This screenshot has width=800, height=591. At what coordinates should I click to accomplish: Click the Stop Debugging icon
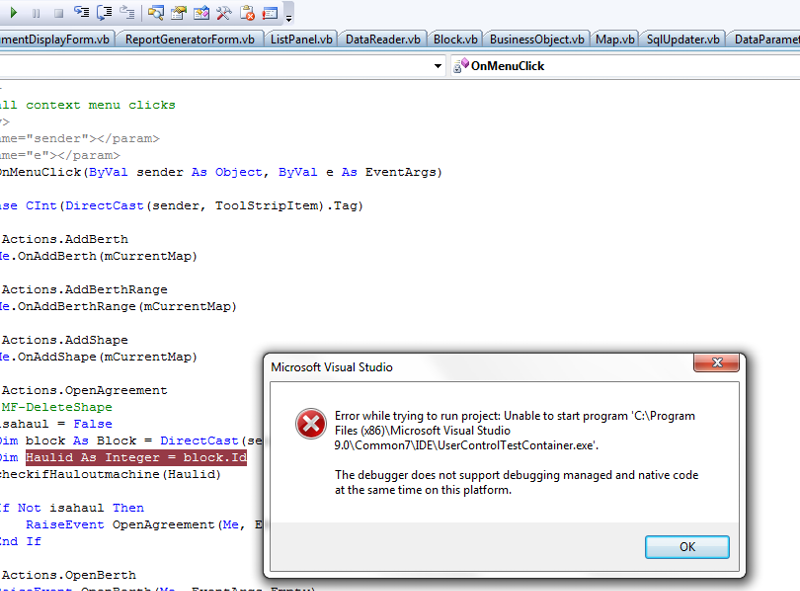(58, 12)
